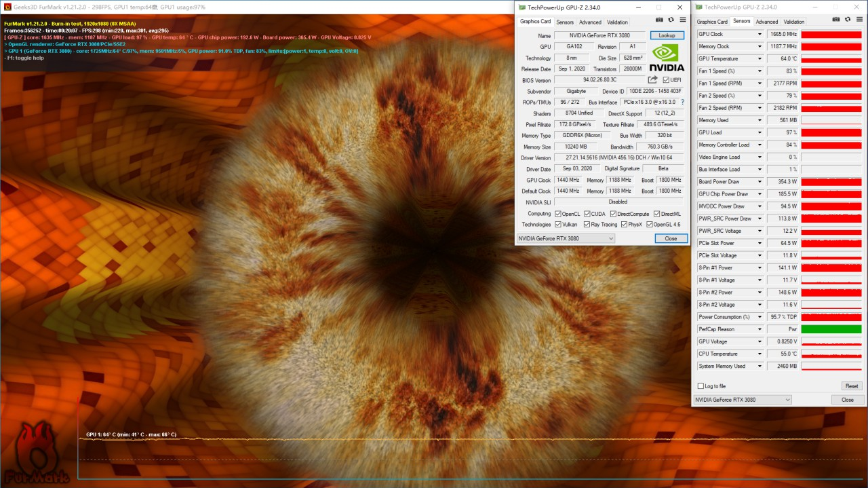Viewport: 868px width, 488px height.
Task: Open the 8-Pin #1 Power dropdown arrow
Action: point(759,267)
